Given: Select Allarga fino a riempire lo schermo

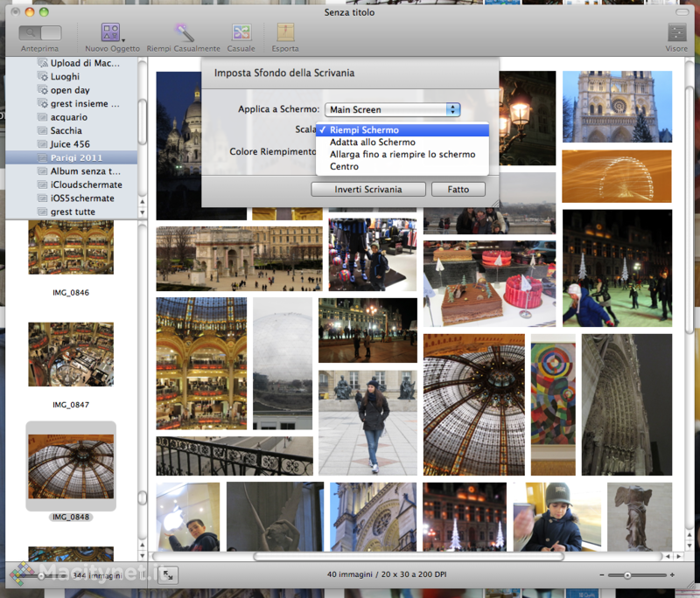Looking at the screenshot, I should [x=402, y=155].
